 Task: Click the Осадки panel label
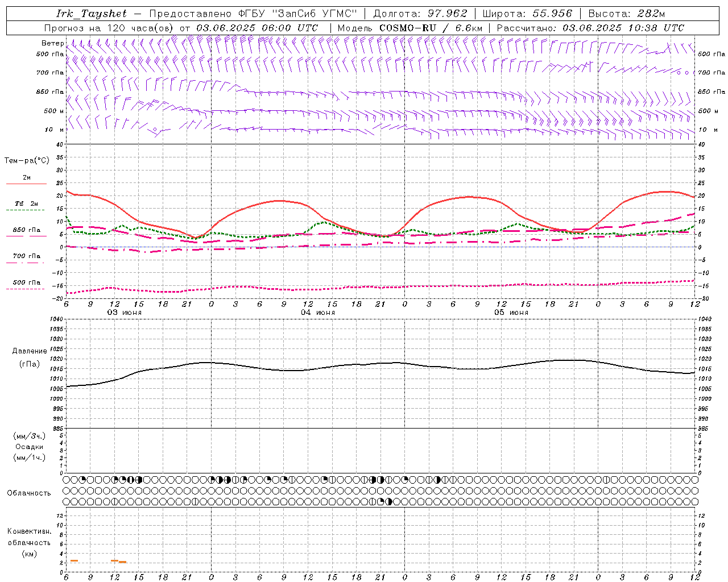pos(30,447)
